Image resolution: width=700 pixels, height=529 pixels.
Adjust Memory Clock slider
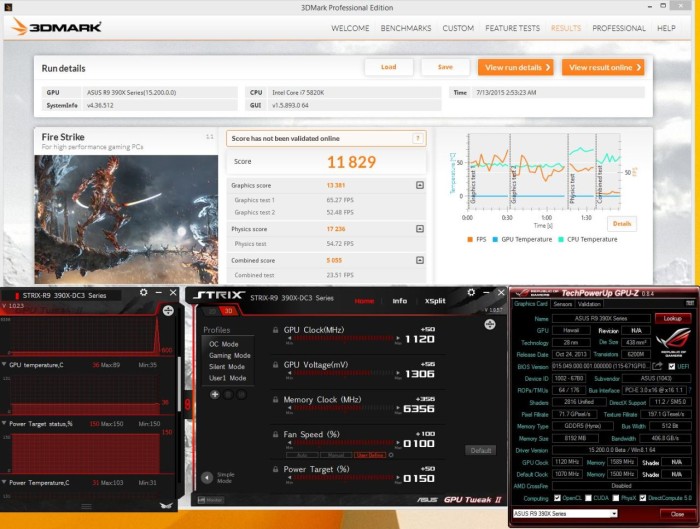pyautogui.click(x=343, y=408)
